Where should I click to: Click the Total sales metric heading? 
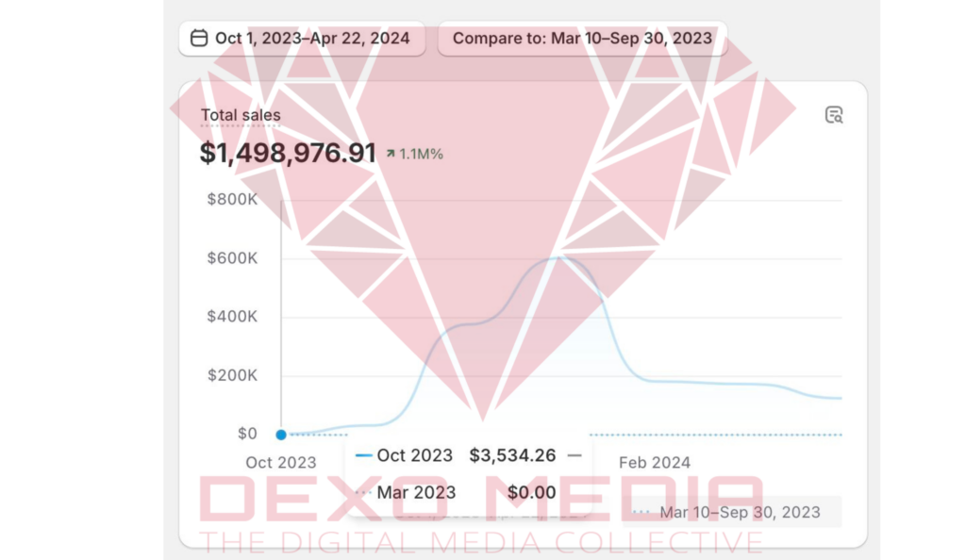pyautogui.click(x=241, y=115)
